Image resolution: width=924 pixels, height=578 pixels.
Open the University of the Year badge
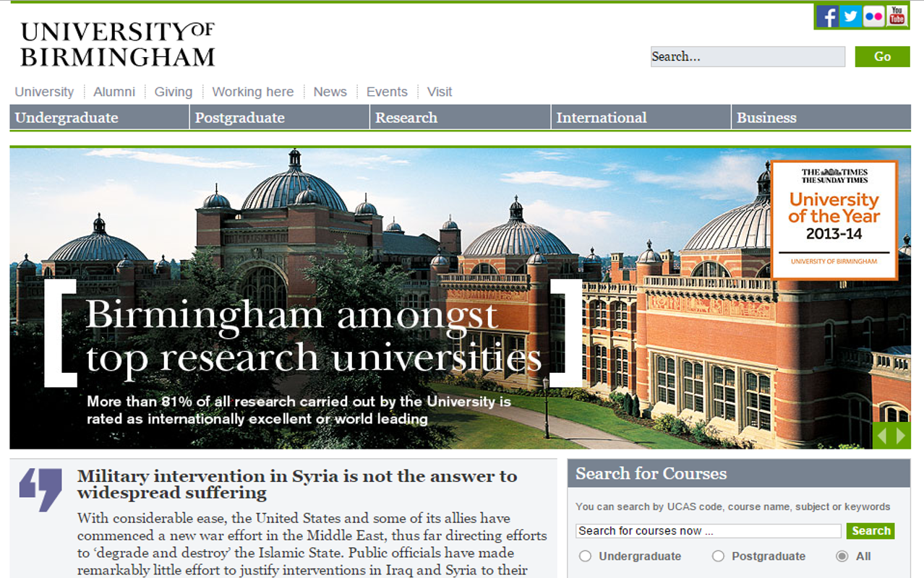tap(834, 220)
